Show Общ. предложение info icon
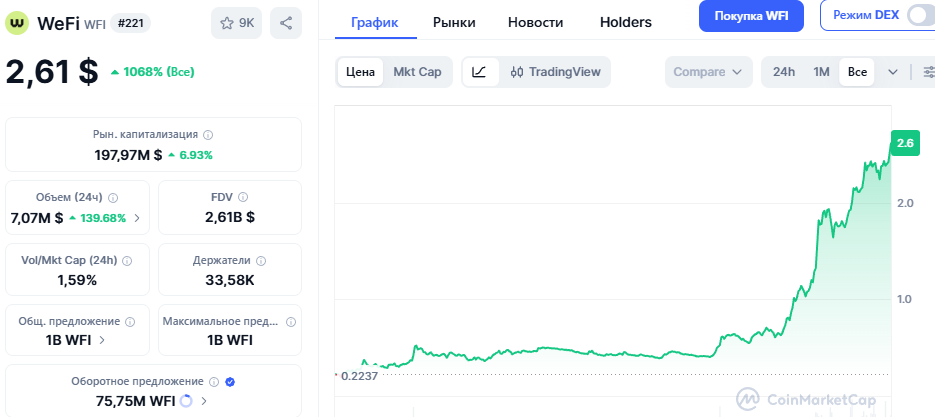 coord(130,322)
